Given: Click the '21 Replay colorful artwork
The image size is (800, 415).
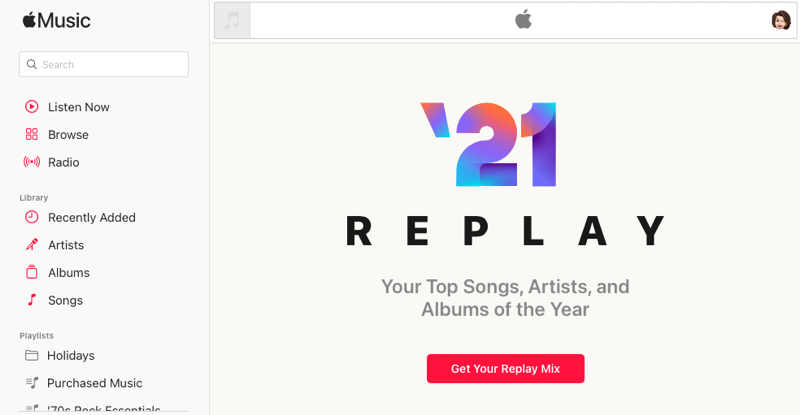Looking at the screenshot, I should pos(489,144).
